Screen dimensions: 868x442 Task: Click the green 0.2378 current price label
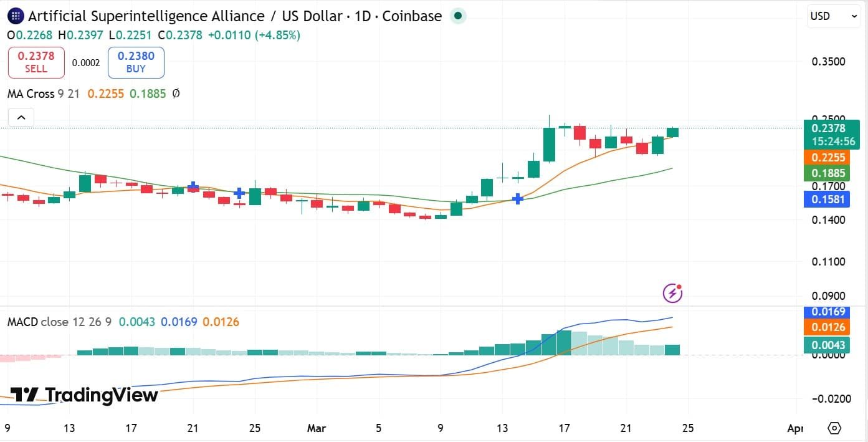[831, 134]
